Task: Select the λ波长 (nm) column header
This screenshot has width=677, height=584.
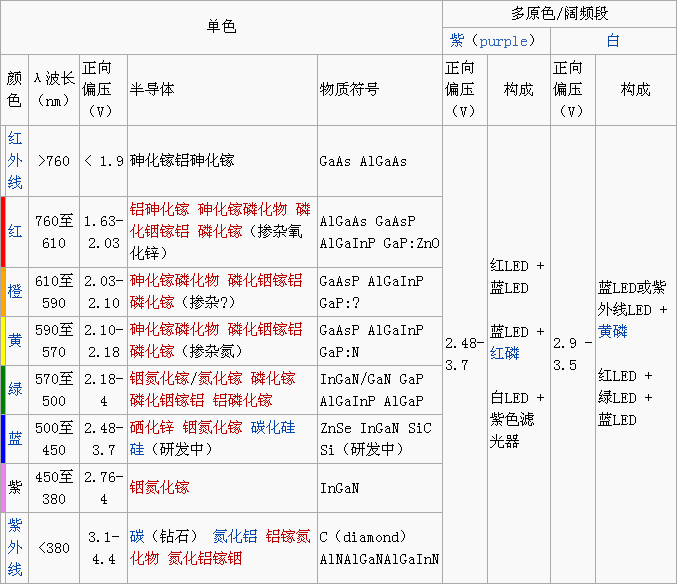Action: 54,90
